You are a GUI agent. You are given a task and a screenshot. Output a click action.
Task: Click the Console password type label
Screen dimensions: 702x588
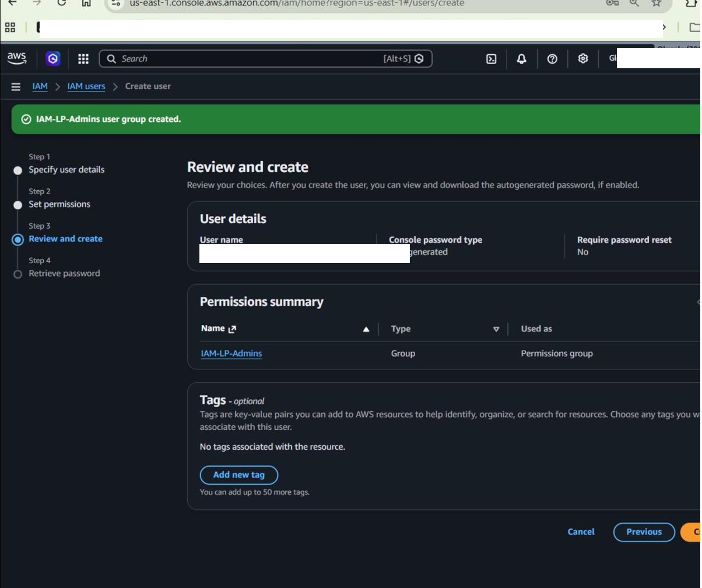pos(436,240)
